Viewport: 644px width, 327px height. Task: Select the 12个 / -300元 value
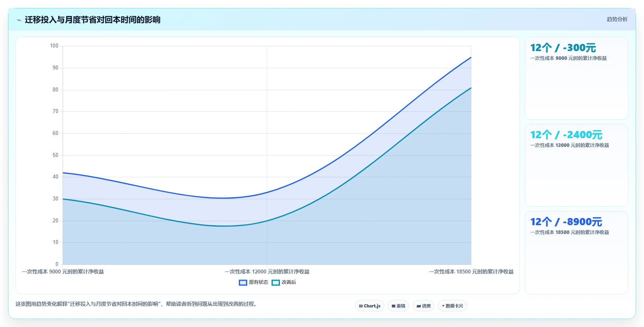[x=563, y=48]
